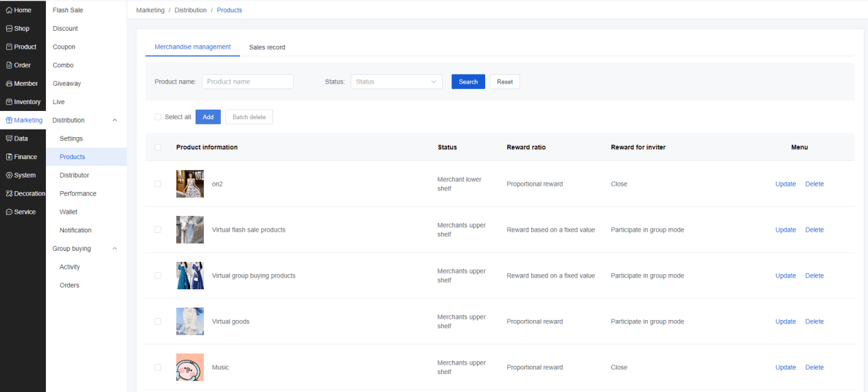Tick checkbox for on2 product
This screenshot has height=392, width=868.
[158, 184]
